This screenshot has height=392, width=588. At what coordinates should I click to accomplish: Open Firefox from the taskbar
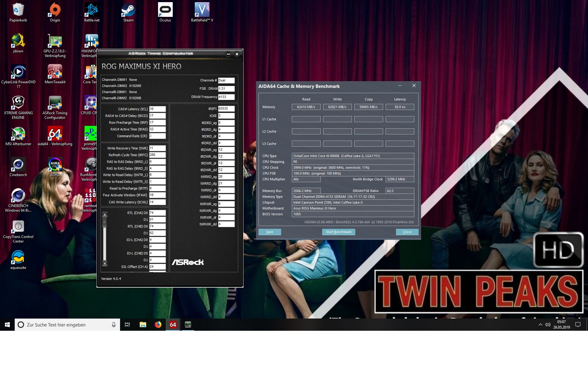[x=158, y=325]
